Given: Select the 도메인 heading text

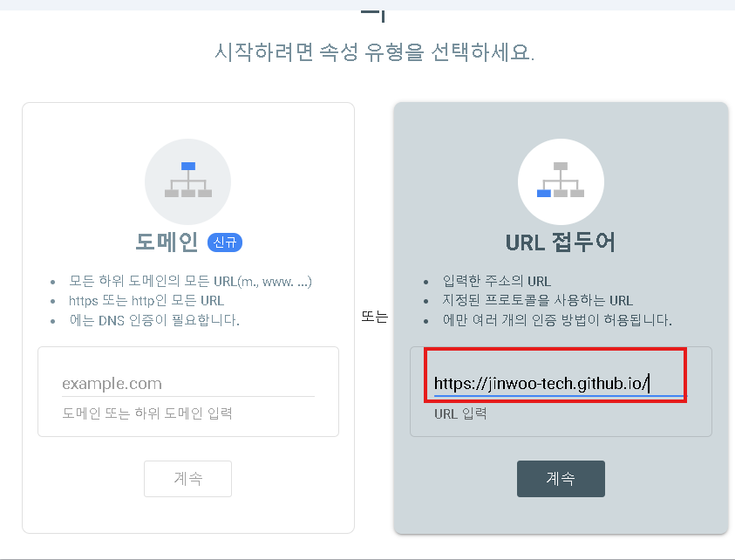Looking at the screenshot, I should click(167, 242).
